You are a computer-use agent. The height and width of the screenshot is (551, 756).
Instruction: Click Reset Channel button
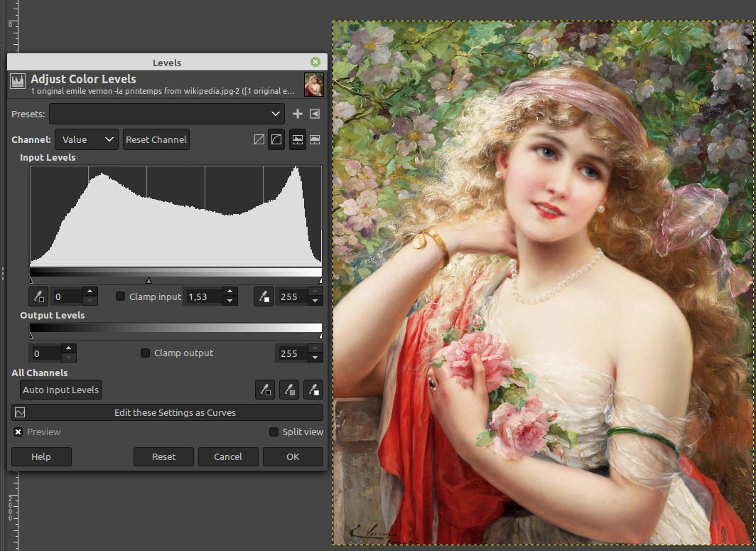point(156,139)
